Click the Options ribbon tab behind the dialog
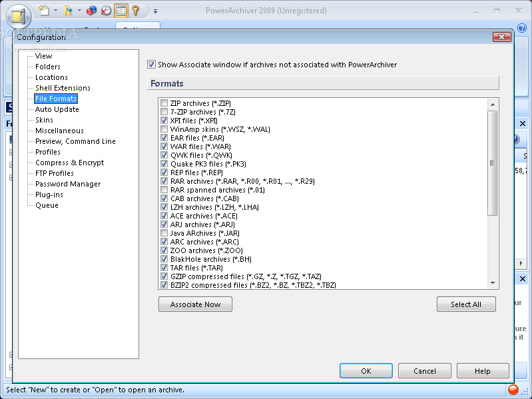532x399 pixels. tap(137, 27)
